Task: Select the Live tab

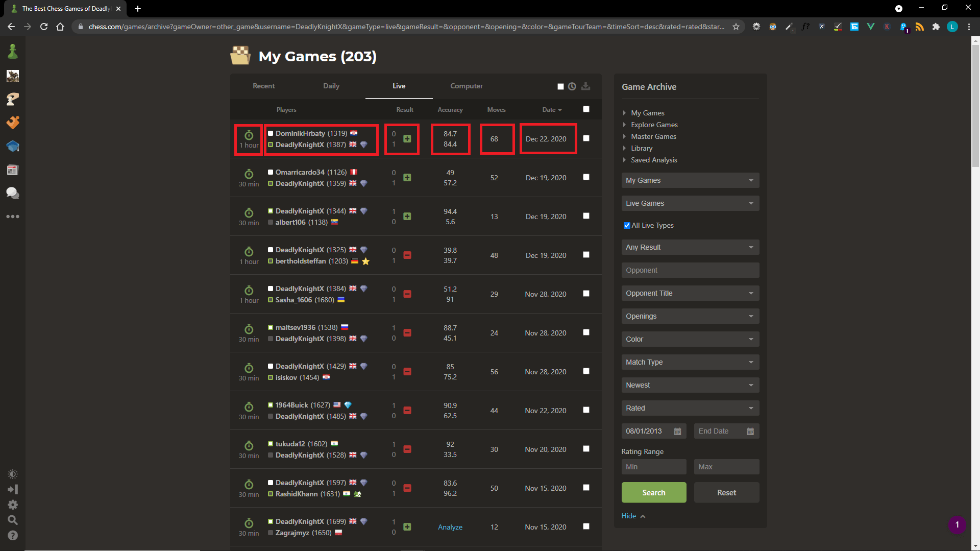Action: pyautogui.click(x=399, y=86)
